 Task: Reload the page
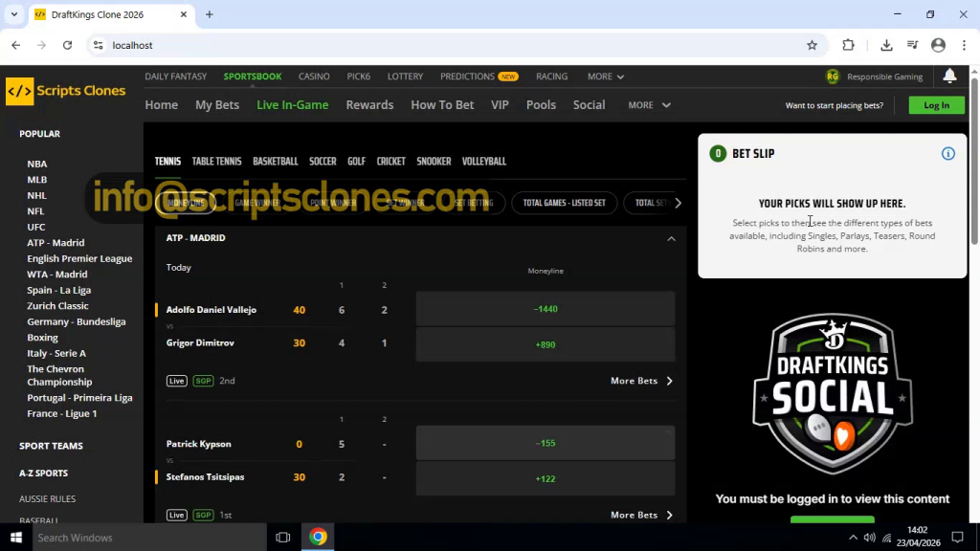(x=68, y=45)
